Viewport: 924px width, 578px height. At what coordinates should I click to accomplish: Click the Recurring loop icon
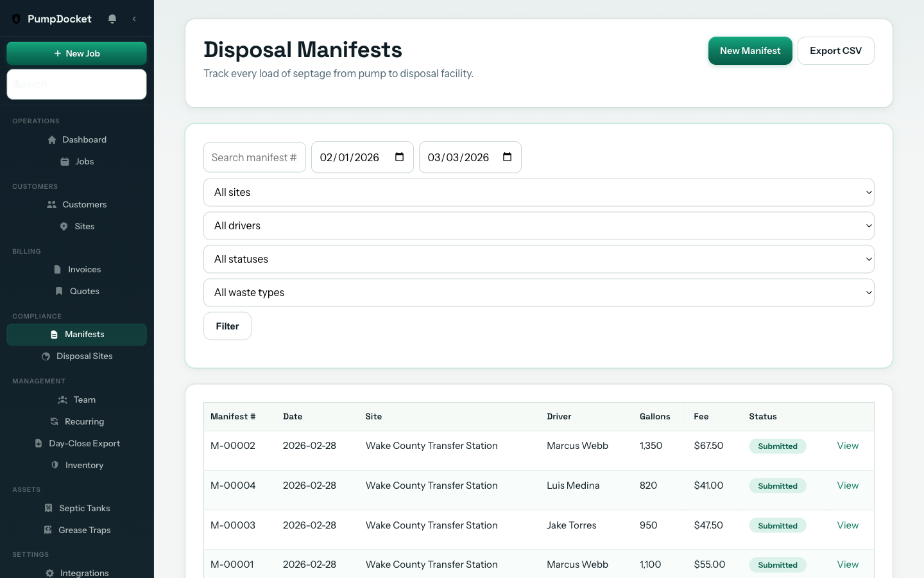(54, 421)
